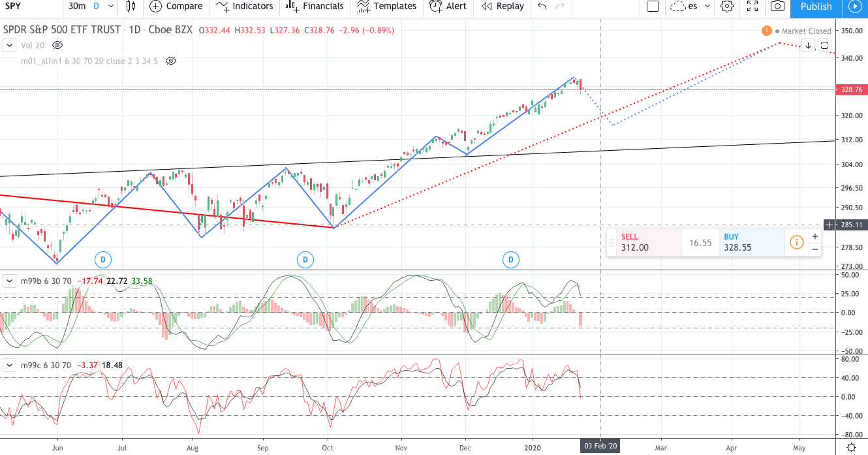Click the maximize pane button at top right
The image size is (868, 455).
click(x=824, y=45)
